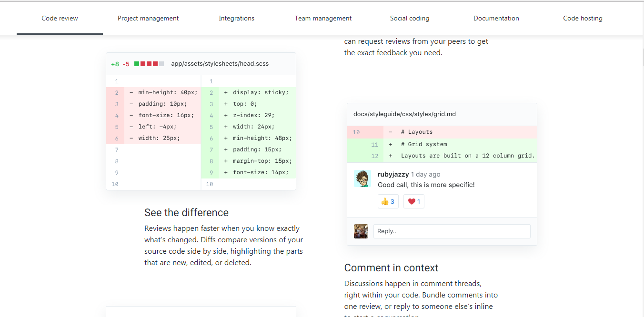The width and height of the screenshot is (644, 317).
Task: Open the Documentation tab
Action: pos(496,19)
